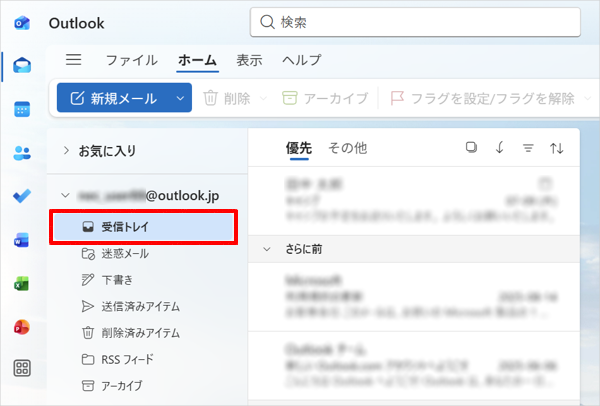
Task: Switch to the 優先 inbox tab
Action: click(299, 148)
